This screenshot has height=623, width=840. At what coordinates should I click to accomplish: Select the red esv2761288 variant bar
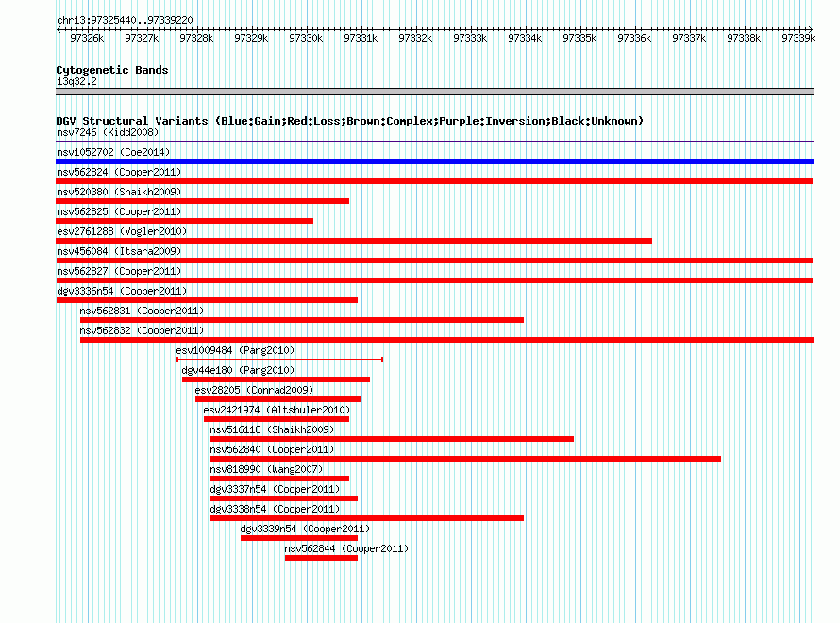[x=354, y=241]
